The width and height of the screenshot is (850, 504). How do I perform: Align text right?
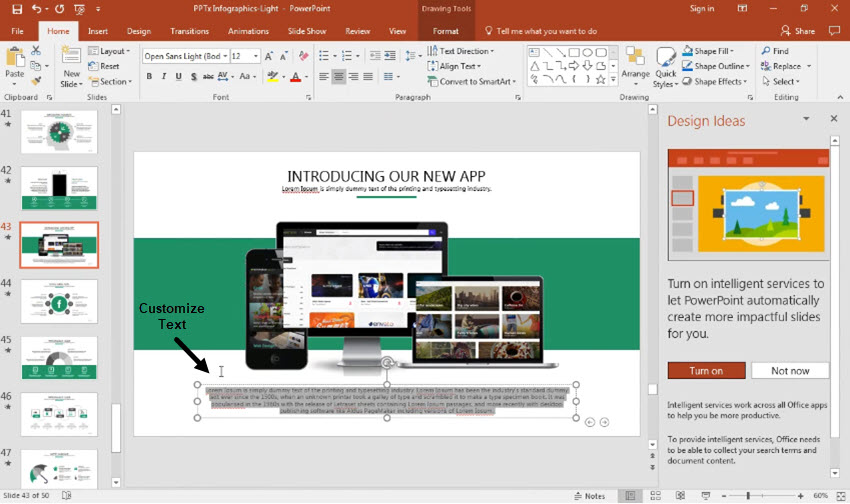(x=353, y=76)
